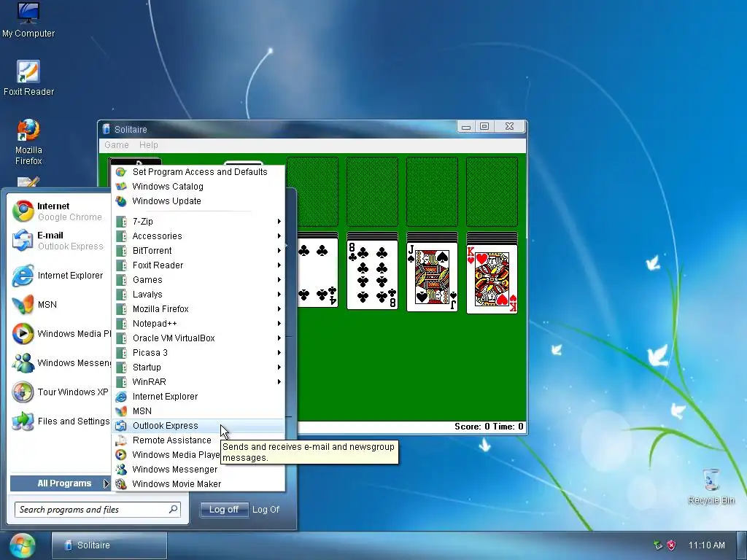Open Files and Settings Transfer wizard
The height and width of the screenshot is (560, 747).
[60, 421]
